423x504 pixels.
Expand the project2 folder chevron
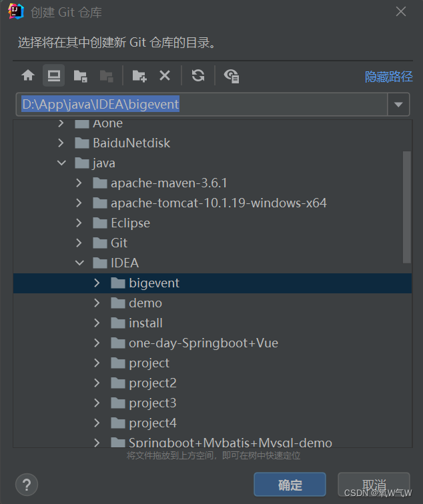point(97,383)
